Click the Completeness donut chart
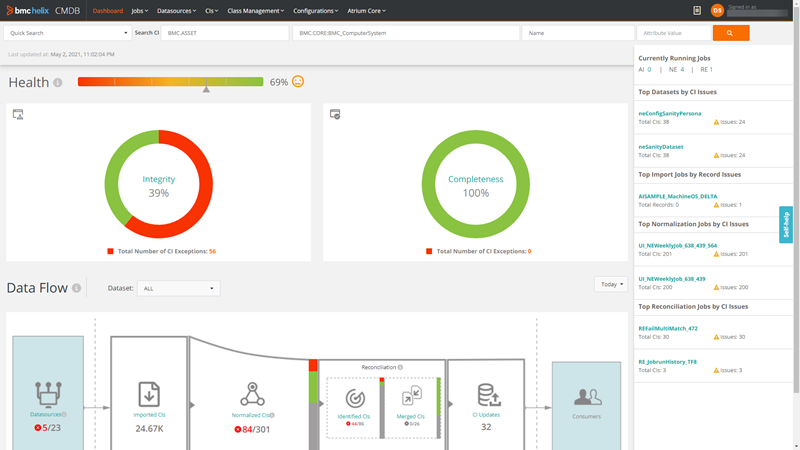 476,184
